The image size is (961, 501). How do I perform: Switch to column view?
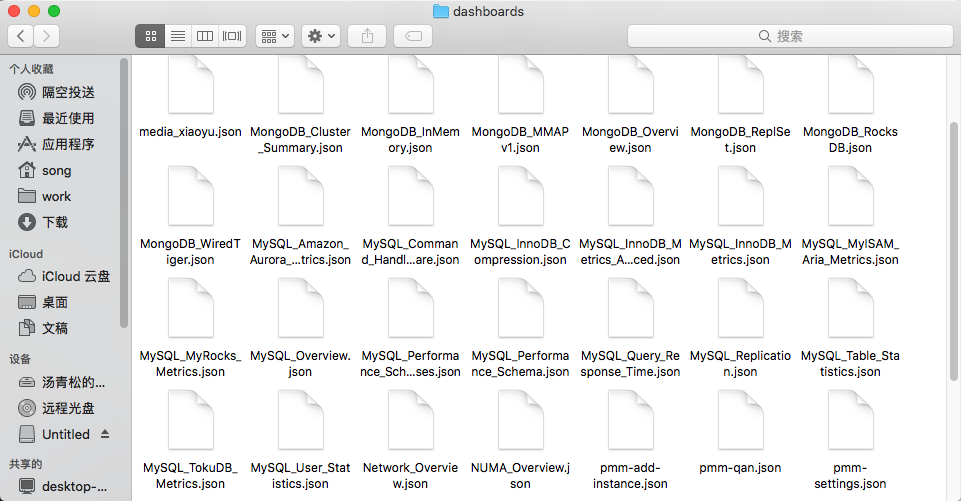coord(205,36)
